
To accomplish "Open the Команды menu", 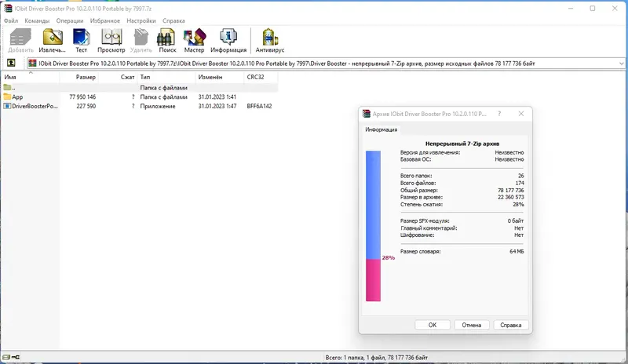I will point(37,20).
